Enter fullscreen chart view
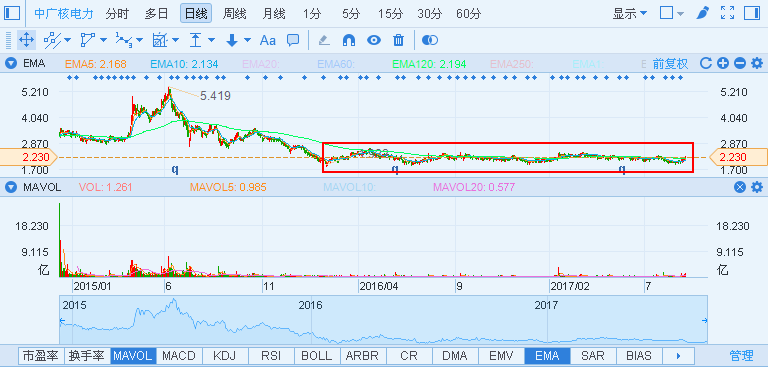The width and height of the screenshot is (768, 367). [x=728, y=13]
